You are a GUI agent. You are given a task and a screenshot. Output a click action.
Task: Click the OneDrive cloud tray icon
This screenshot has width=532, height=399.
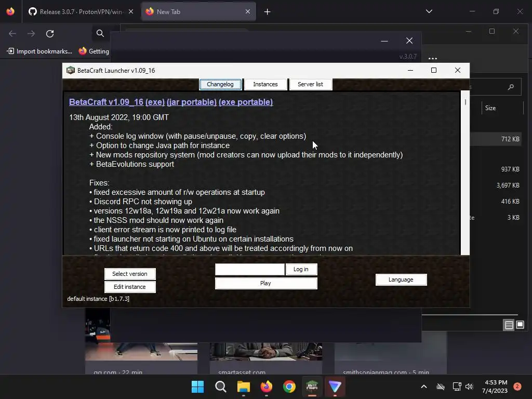pos(441,387)
